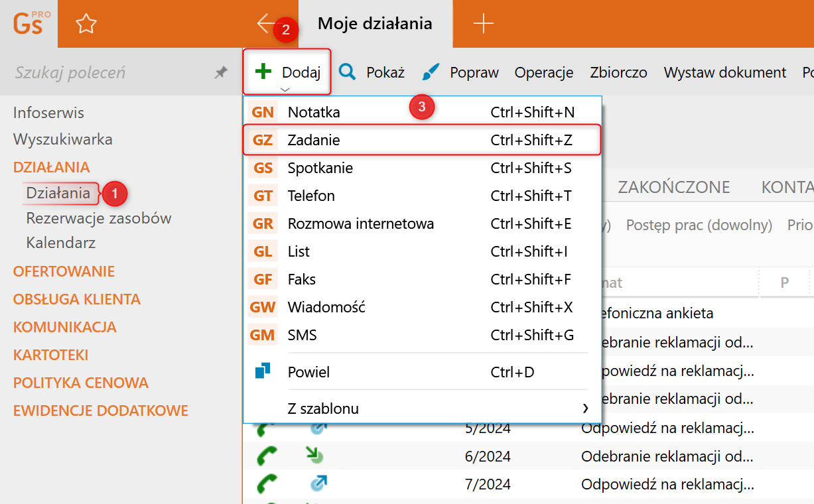Open the Operacje toolbar menu
Viewport: 814px width, 504px height.
543,72
